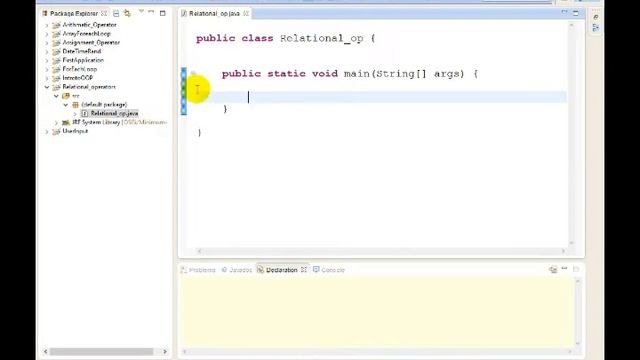Toggle Link with Editor in Package Explorer
Screen dimensions: 640x360
pyautogui.click(x=127, y=13)
